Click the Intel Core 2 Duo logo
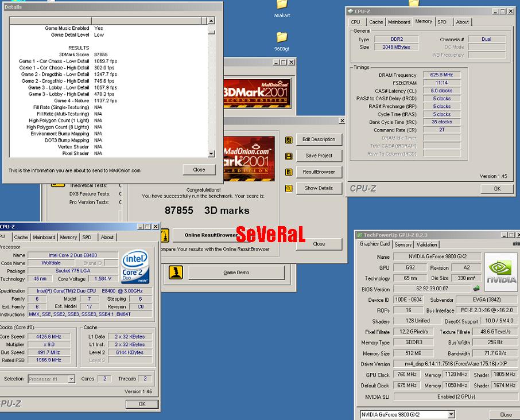The width and height of the screenshot is (520, 420). tap(135, 267)
